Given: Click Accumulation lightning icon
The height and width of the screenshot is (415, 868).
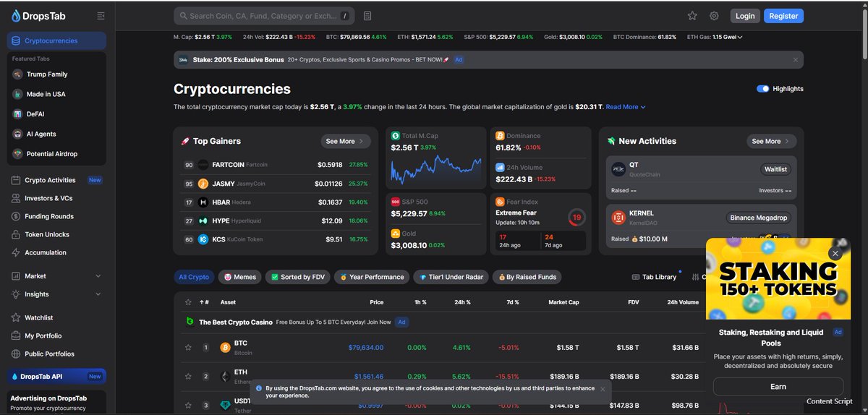Looking at the screenshot, I should click(x=16, y=252).
